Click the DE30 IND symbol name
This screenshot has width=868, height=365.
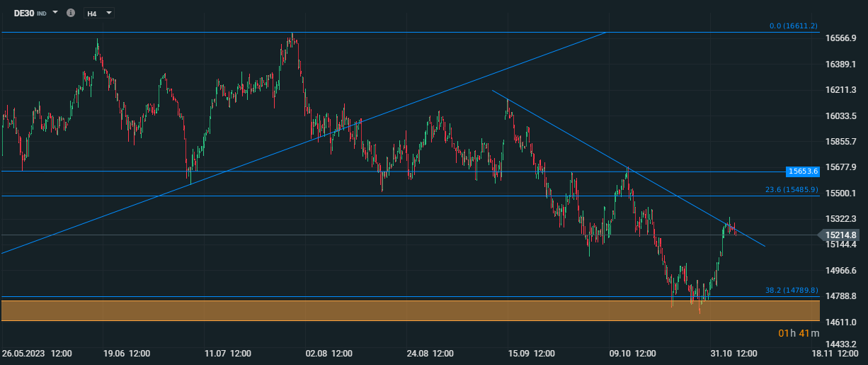click(30, 13)
